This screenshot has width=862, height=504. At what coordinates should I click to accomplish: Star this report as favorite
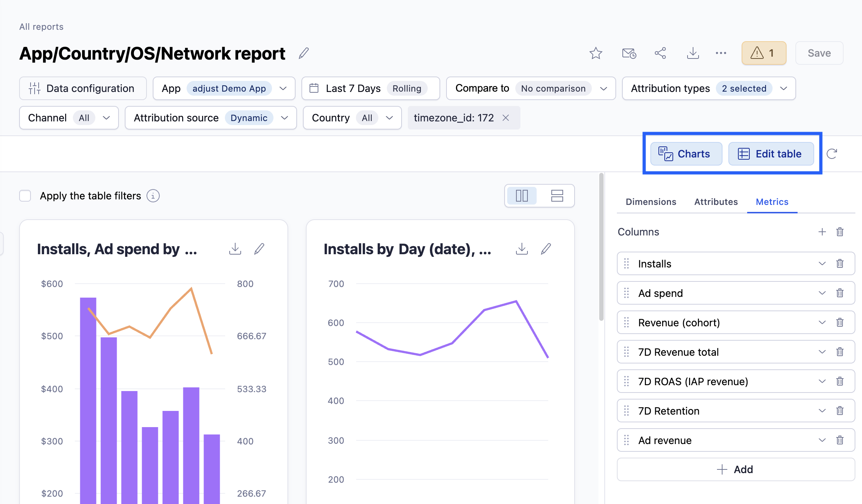click(596, 53)
